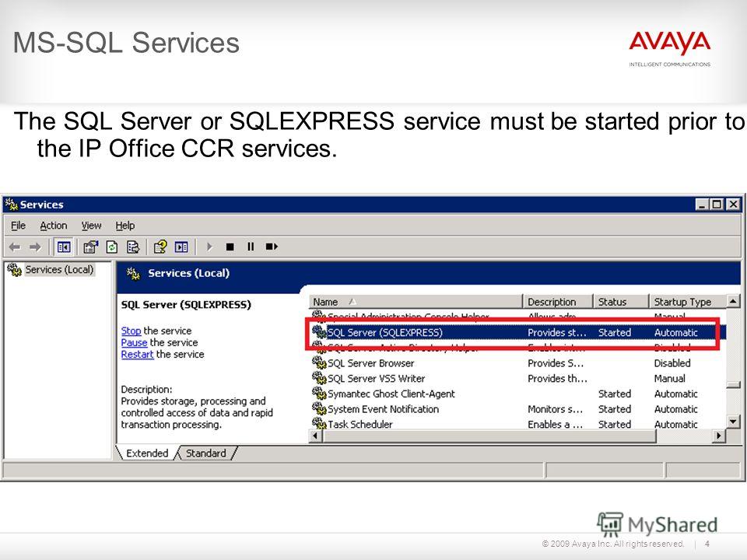Select the Task Scheduler service
Image resolution: width=747 pixels, height=560 pixels.
click(x=518, y=424)
